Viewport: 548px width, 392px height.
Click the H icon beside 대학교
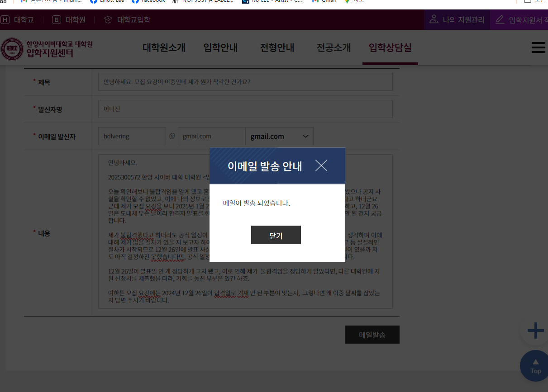[x=5, y=19]
